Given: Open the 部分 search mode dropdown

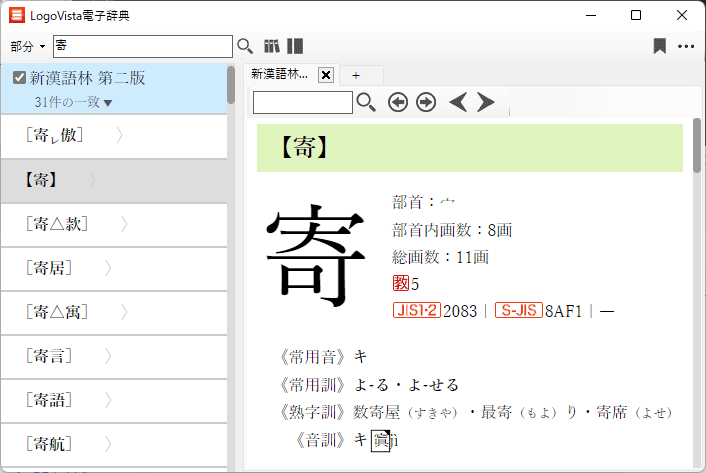Looking at the screenshot, I should [x=29, y=46].
